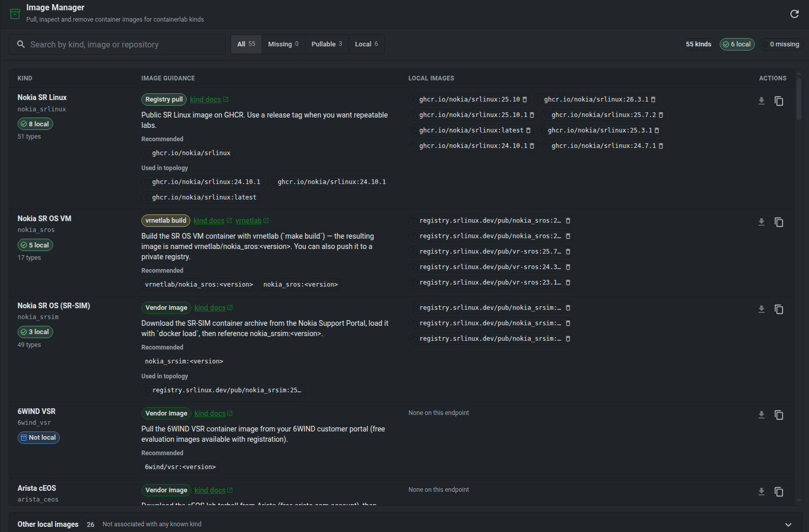Viewport: 809px width, 532px height.
Task: Delete the srlinux:25.7.2 local image
Action: (661, 115)
